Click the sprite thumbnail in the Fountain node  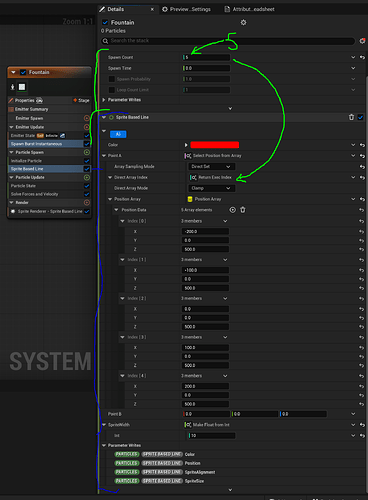pyautogui.click(x=22, y=87)
